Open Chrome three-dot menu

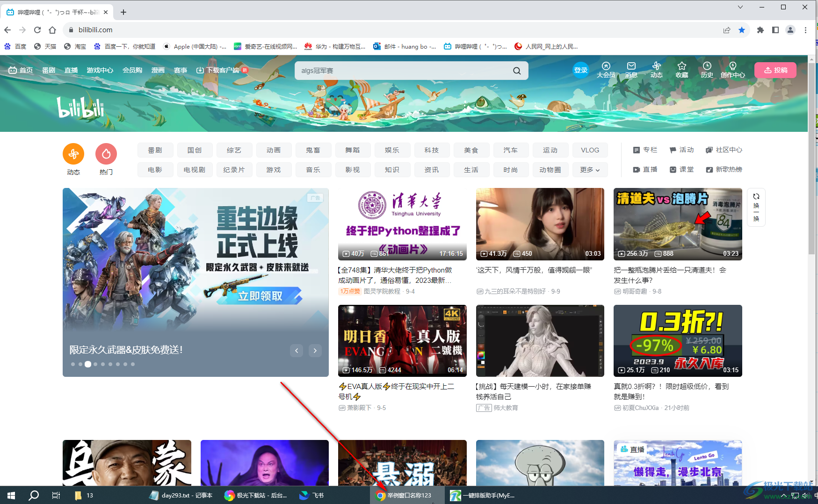click(x=805, y=30)
